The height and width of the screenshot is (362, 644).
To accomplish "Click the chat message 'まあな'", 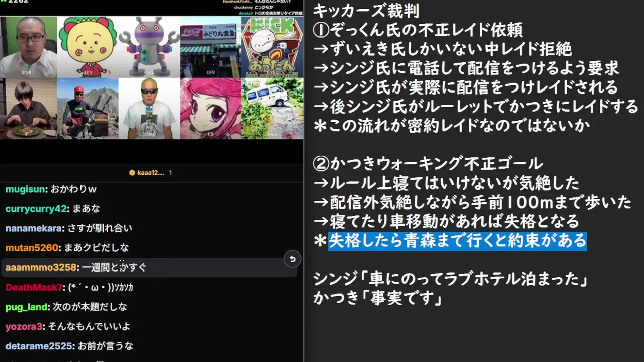I will (86, 209).
